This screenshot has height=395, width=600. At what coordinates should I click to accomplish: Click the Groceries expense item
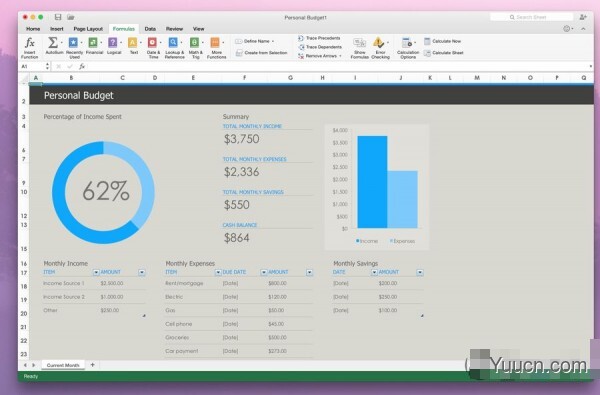[x=177, y=338]
